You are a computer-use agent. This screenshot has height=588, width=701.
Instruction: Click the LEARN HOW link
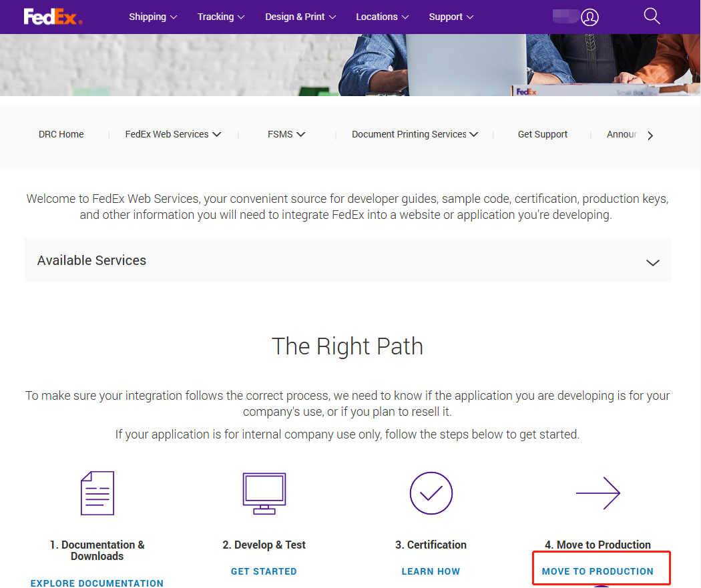tap(431, 571)
